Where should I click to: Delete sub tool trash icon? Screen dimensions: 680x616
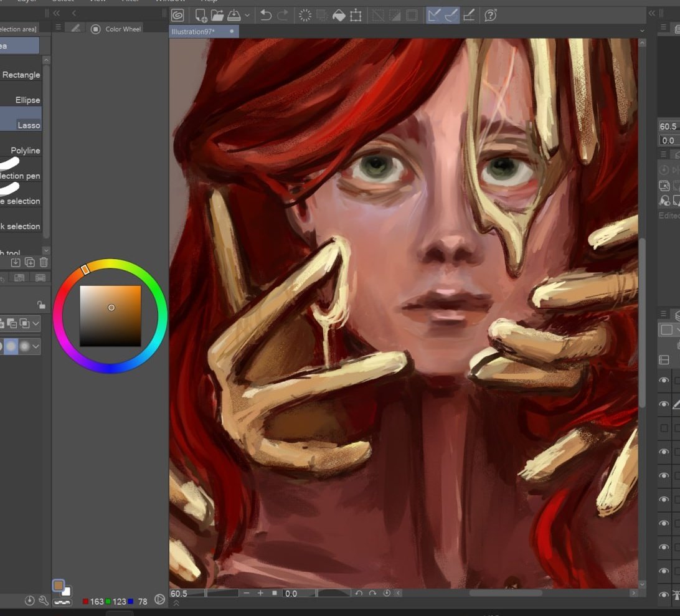(x=44, y=262)
